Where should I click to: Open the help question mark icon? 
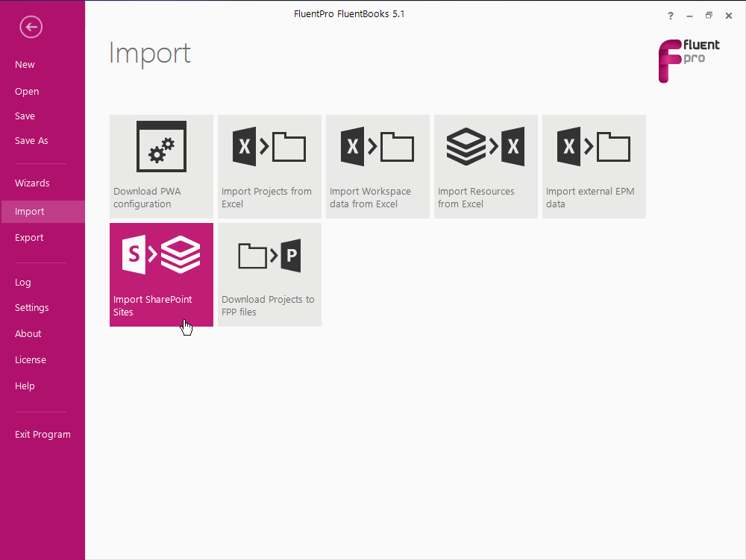[x=671, y=16]
